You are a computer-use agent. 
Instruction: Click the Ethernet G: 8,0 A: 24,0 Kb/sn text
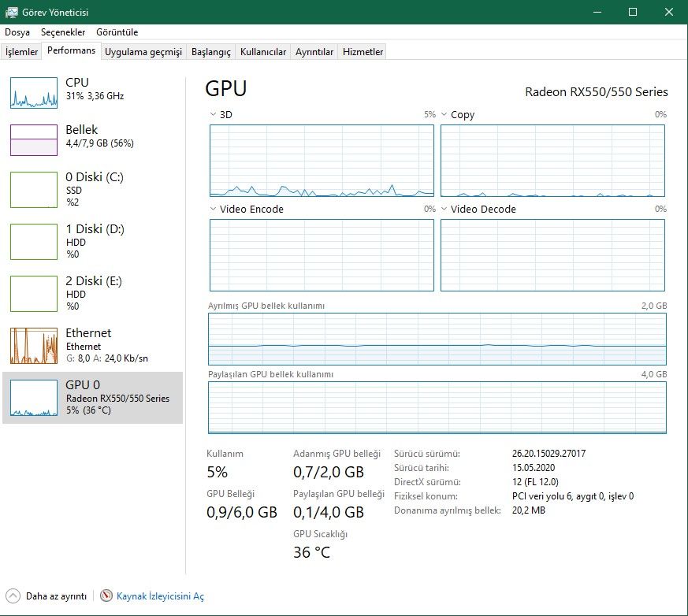tap(107, 358)
